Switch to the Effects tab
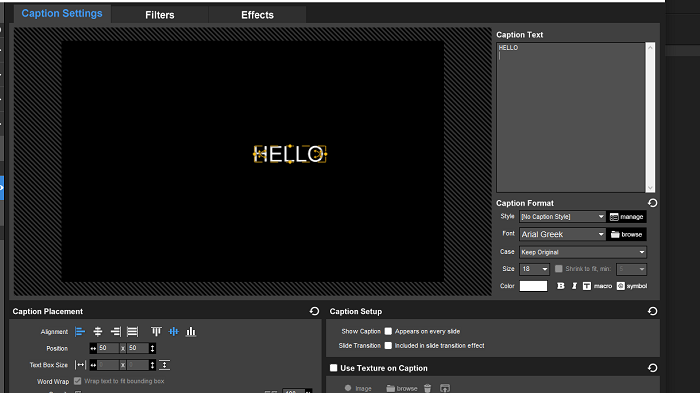The image size is (700, 393). (258, 15)
